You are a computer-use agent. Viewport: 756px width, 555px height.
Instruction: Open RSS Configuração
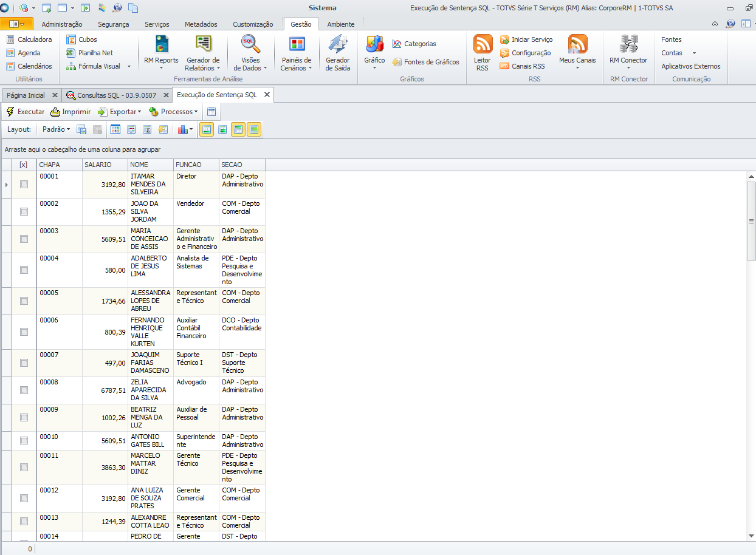(525, 53)
